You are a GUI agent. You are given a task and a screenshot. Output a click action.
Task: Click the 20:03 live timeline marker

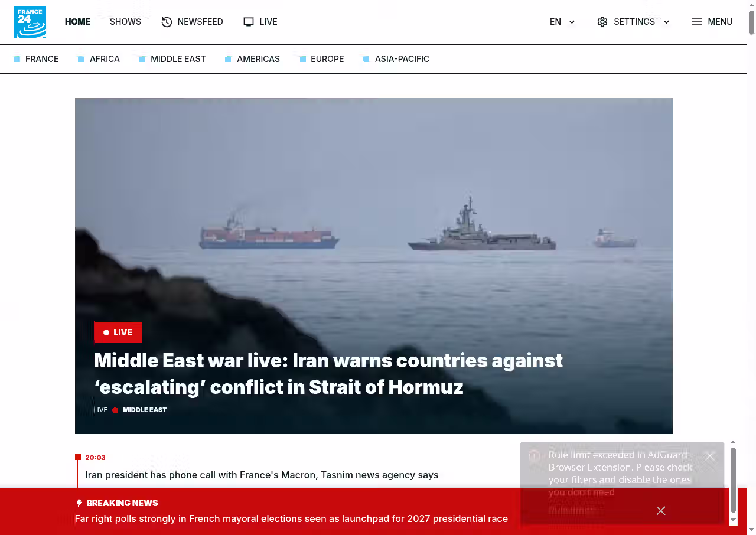95,458
